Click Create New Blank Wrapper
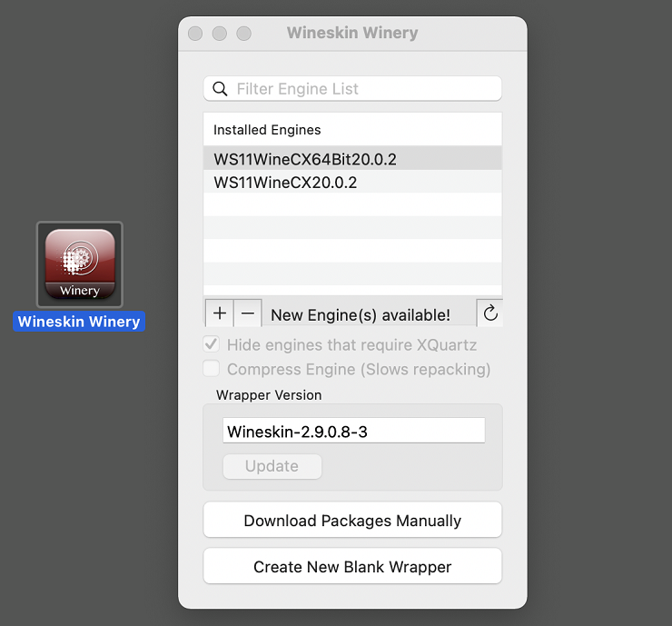 [352, 566]
